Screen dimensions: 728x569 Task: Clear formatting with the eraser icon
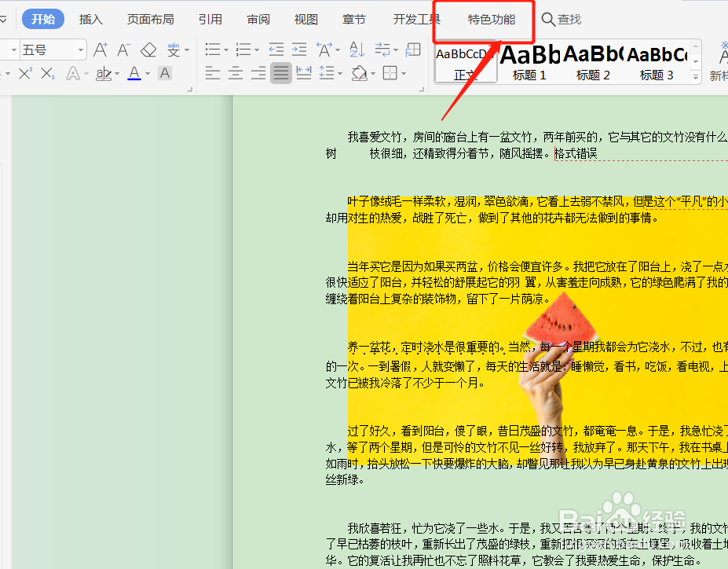click(x=148, y=50)
